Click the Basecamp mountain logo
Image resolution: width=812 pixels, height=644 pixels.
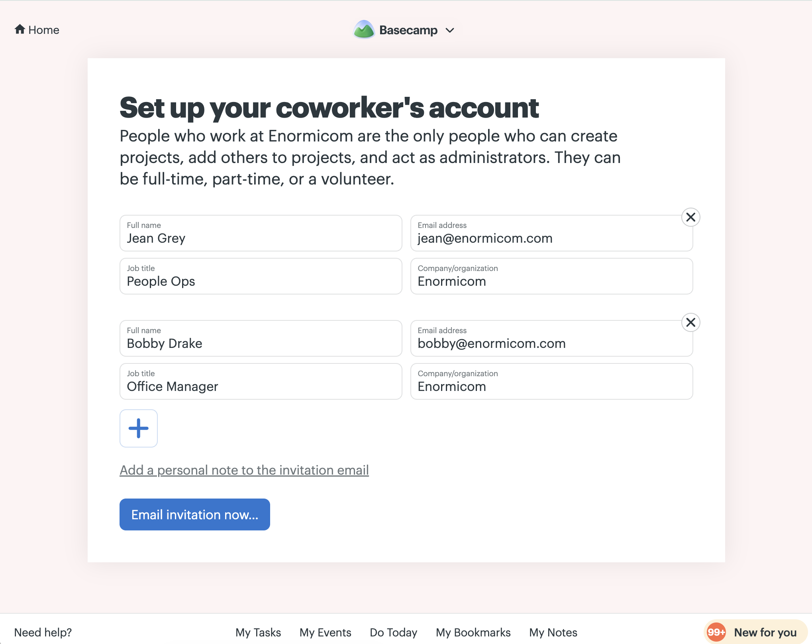click(x=364, y=30)
